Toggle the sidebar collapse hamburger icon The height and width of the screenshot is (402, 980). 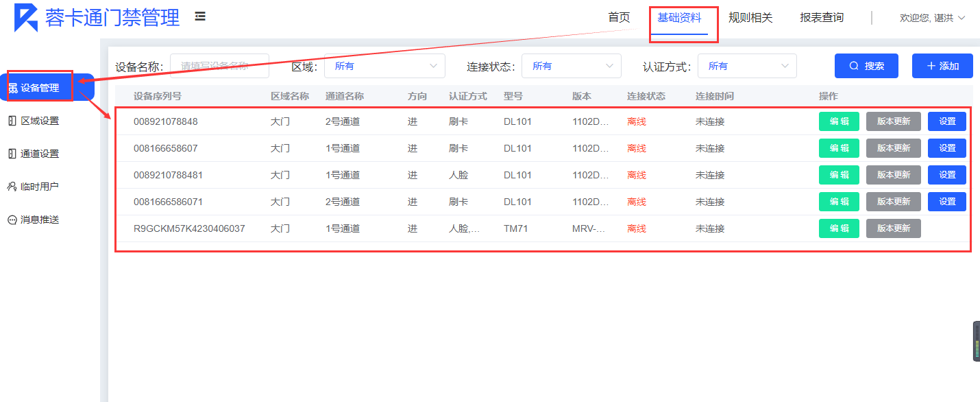(200, 16)
